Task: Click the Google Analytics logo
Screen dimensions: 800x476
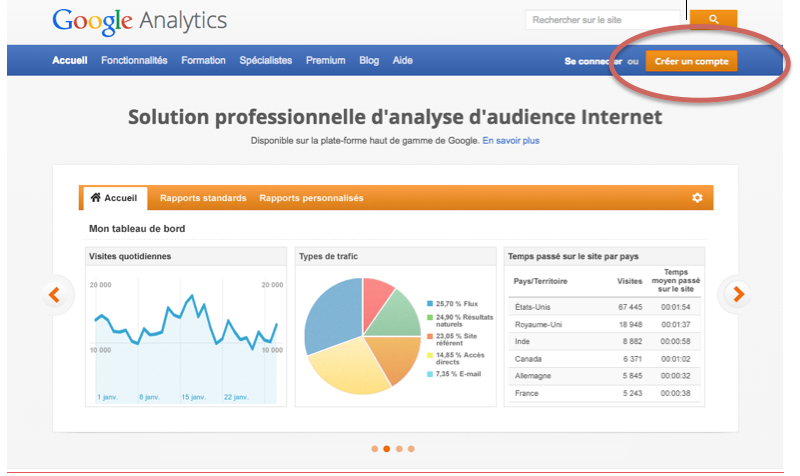Action: 139,21
